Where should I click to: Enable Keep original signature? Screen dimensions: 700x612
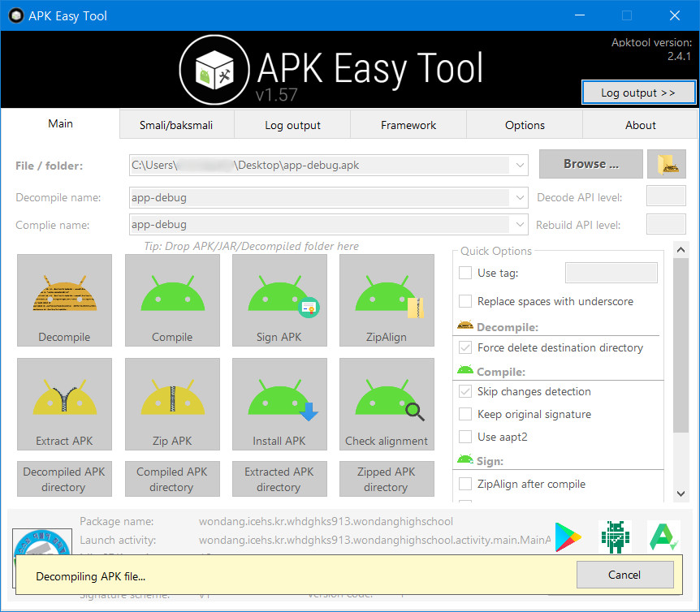pyautogui.click(x=465, y=414)
